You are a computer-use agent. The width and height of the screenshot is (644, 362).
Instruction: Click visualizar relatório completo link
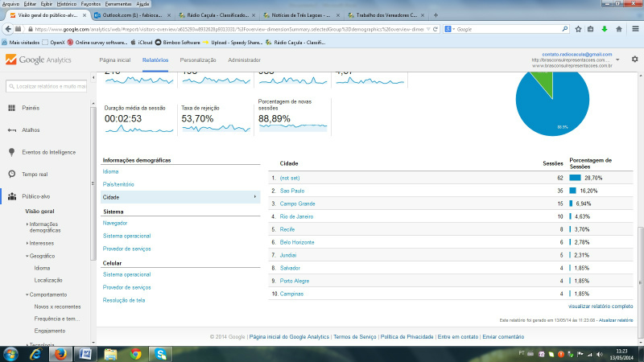[601, 306]
